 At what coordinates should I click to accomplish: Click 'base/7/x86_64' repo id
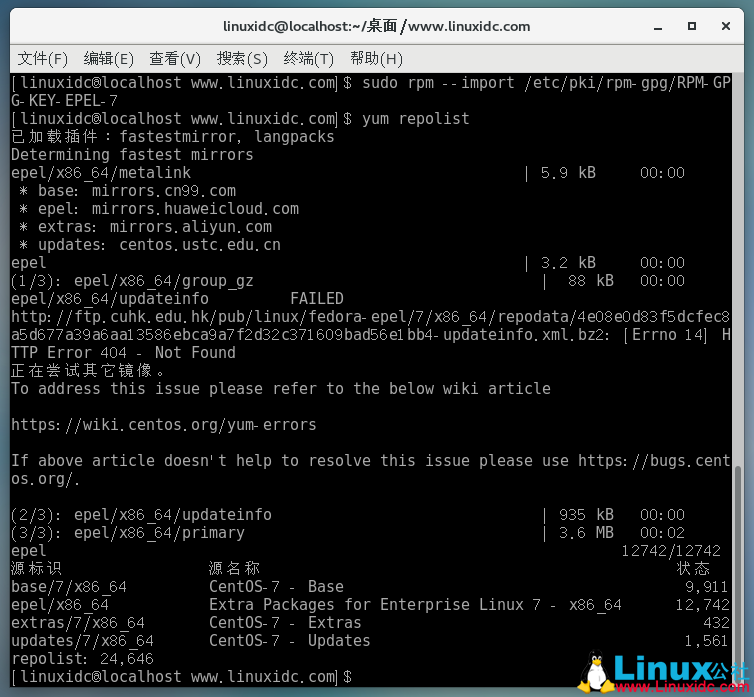69,587
